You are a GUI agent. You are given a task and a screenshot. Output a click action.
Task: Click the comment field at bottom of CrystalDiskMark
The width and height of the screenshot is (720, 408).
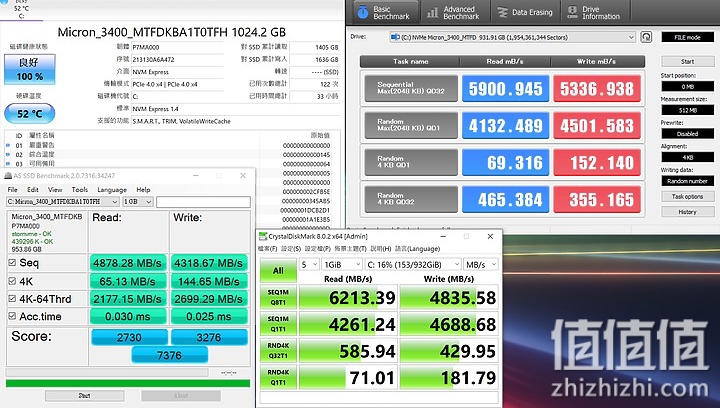click(x=379, y=397)
